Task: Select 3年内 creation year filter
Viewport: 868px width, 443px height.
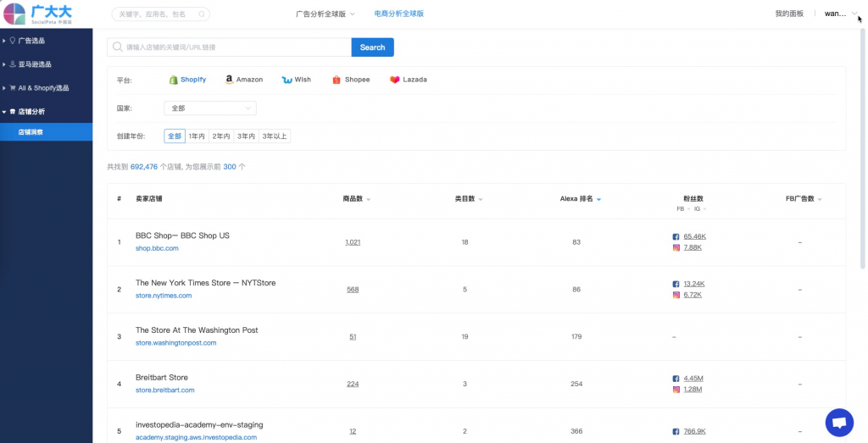Action: pos(246,136)
